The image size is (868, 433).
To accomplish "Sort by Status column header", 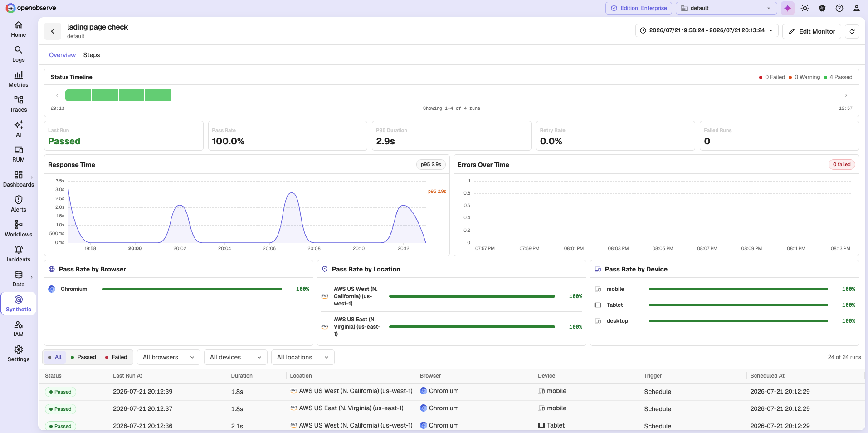I will click(x=53, y=376).
